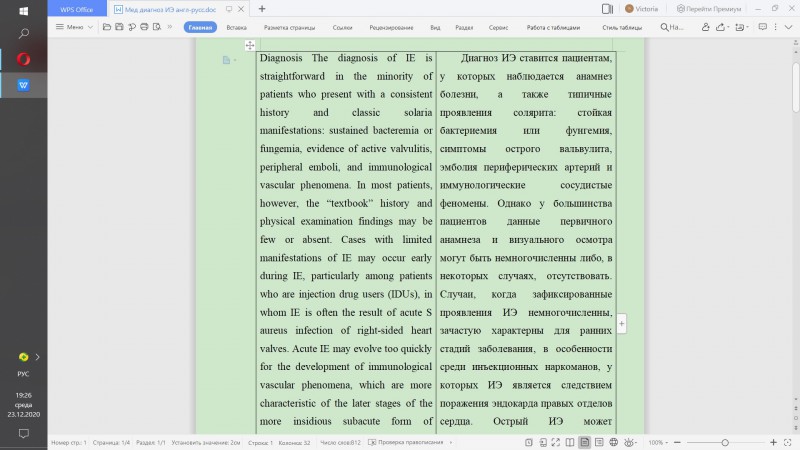This screenshot has width=800, height=450.
Task: Click the page navigation marker icon in margin
Action: (227, 60)
